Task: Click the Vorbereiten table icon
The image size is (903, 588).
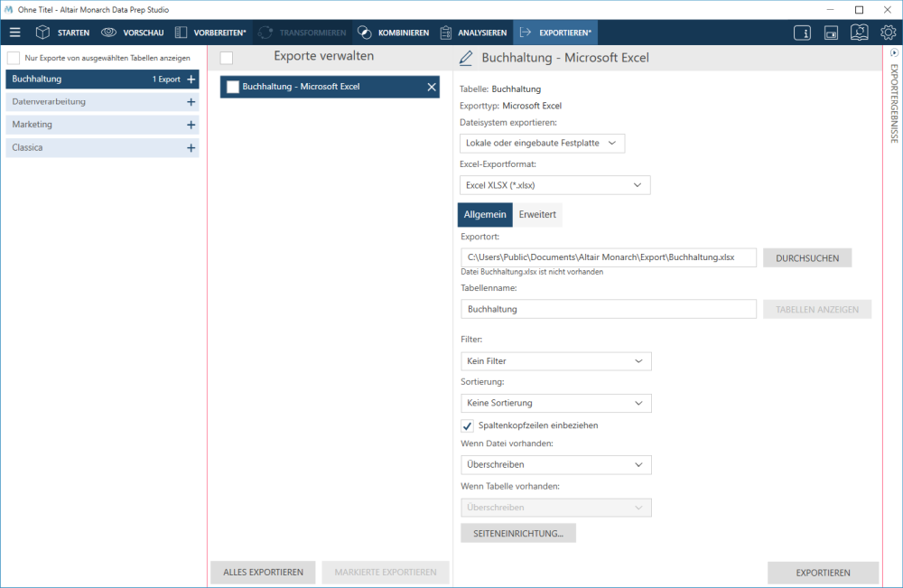Action: pyautogui.click(x=181, y=33)
